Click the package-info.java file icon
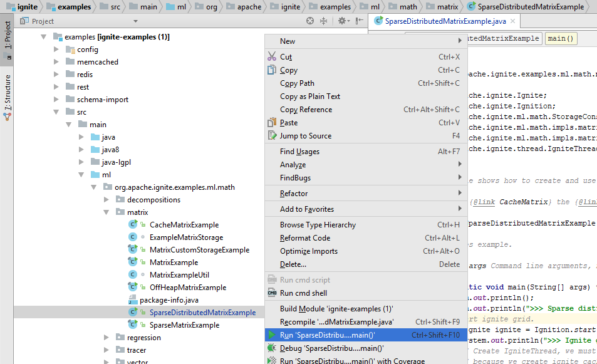This screenshot has width=597, height=364. click(x=133, y=299)
